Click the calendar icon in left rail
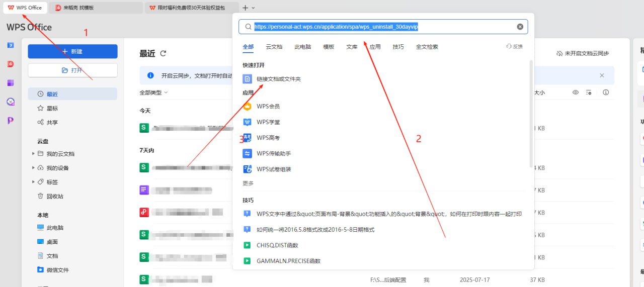644x287 pixels. click(x=11, y=45)
